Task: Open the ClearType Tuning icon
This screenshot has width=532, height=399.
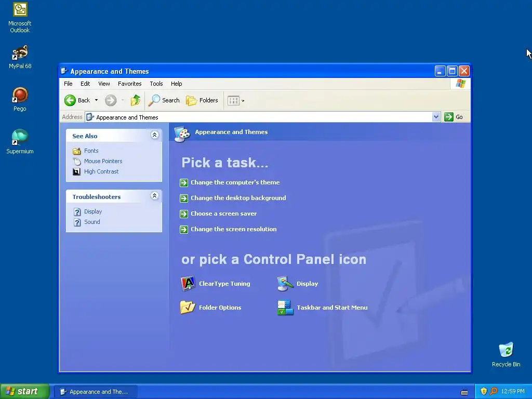Action: tap(188, 284)
